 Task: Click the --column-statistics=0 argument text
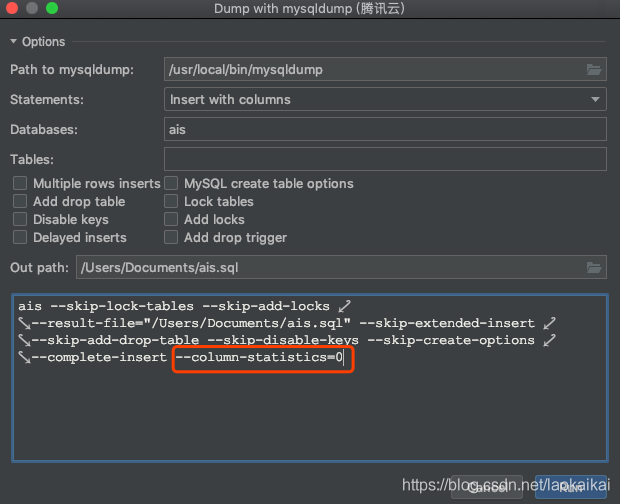(x=259, y=357)
